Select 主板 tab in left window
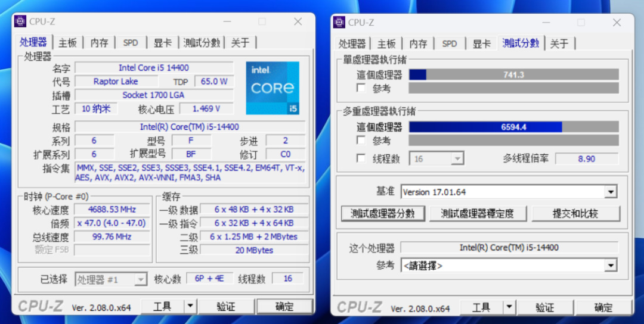The image size is (644, 324). pos(67,43)
